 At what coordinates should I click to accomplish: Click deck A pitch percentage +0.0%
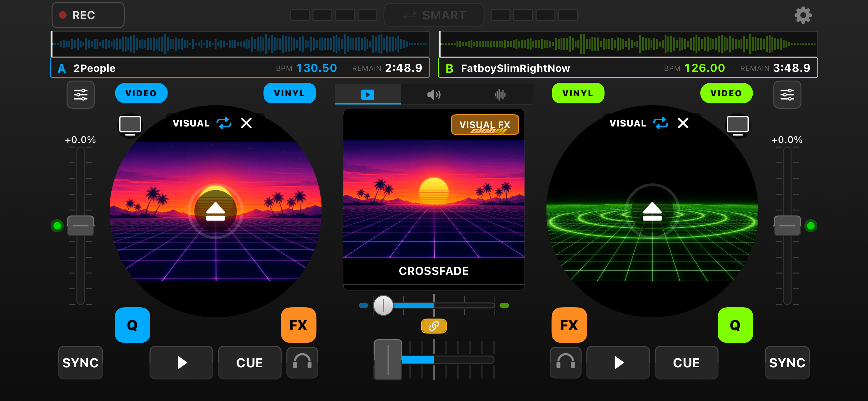coord(81,140)
